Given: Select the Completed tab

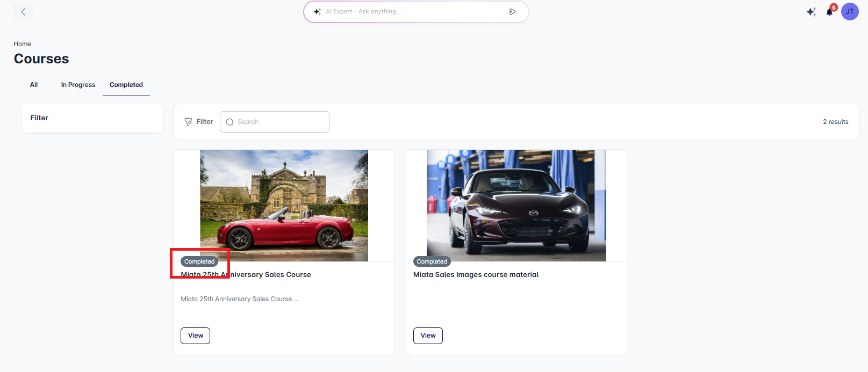Looking at the screenshot, I should pyautogui.click(x=126, y=85).
